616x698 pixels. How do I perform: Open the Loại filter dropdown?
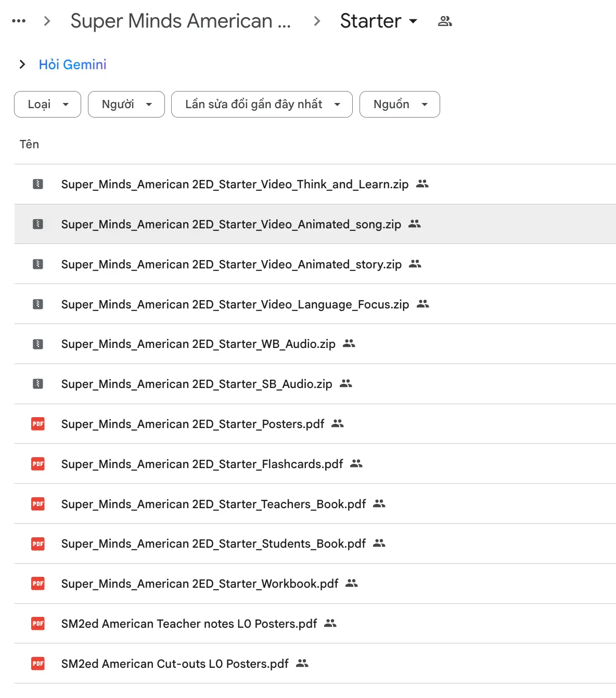click(47, 105)
